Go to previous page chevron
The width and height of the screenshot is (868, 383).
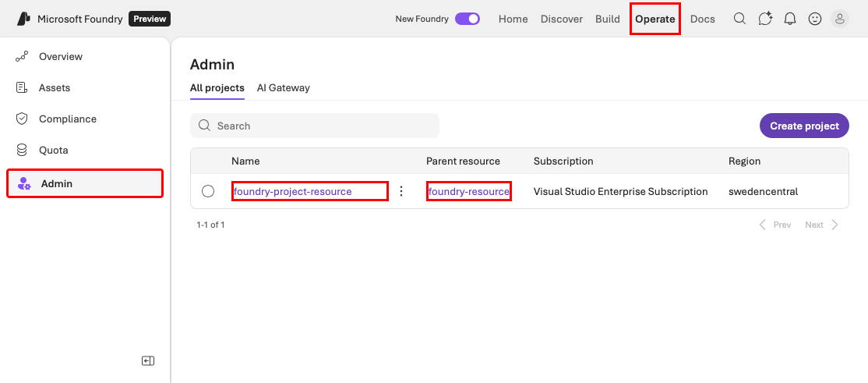point(762,225)
